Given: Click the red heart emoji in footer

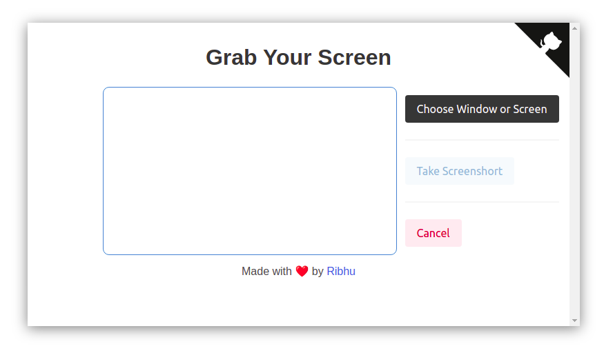Looking at the screenshot, I should point(302,271).
